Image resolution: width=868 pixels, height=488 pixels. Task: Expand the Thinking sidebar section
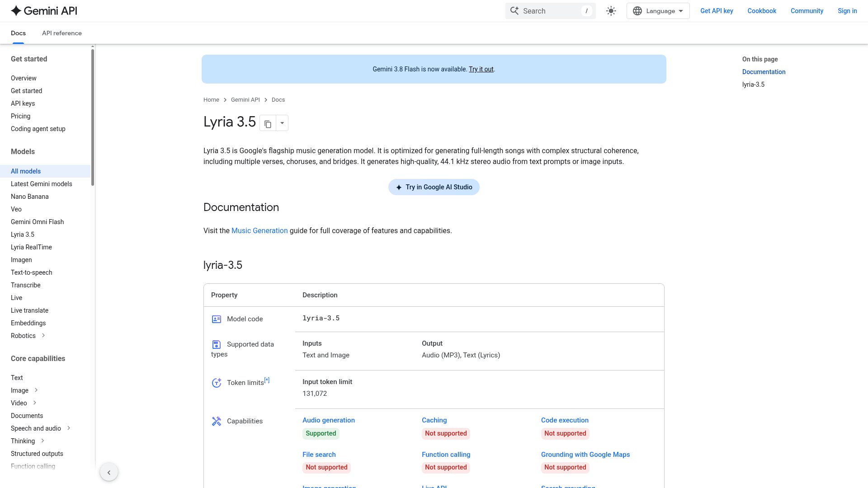[x=42, y=441]
